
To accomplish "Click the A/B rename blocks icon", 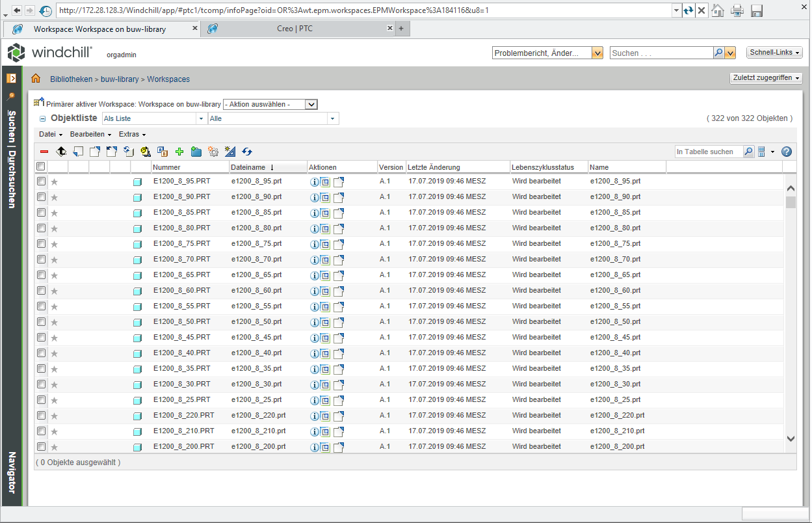I will coord(163,152).
